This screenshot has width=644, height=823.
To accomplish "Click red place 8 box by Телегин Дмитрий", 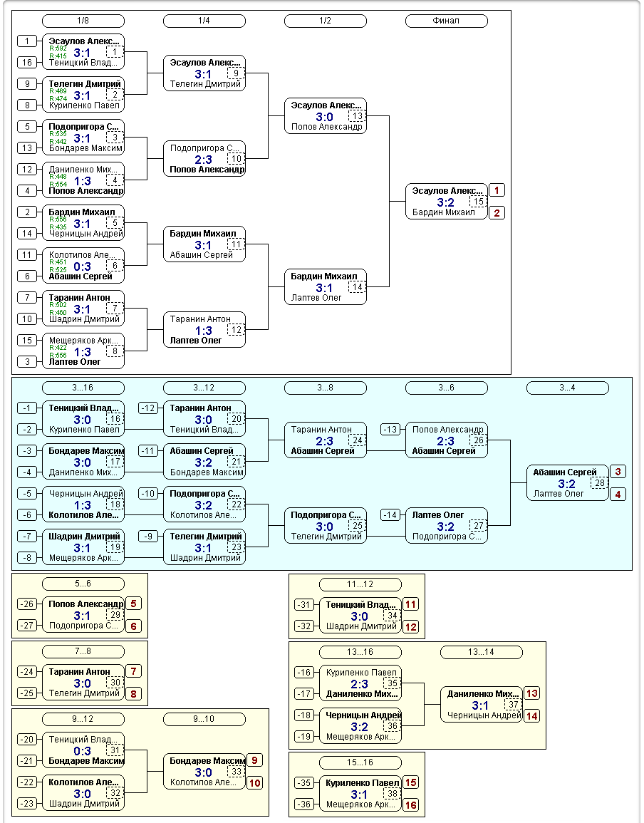I will [x=133, y=694].
